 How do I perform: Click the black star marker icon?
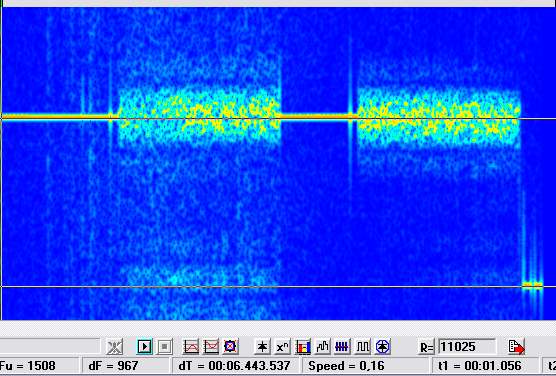(262, 347)
